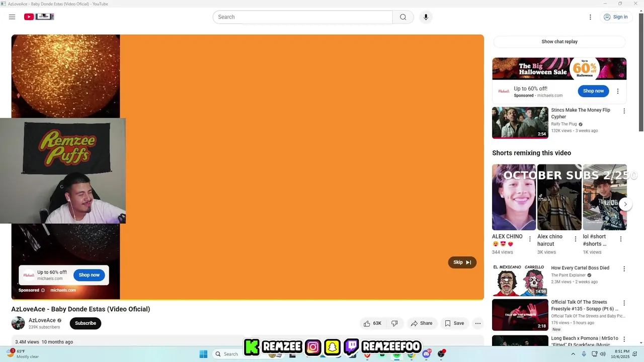Screen dimensions: 644x362
Task: Open the YouTube guide hamburger menu
Action: (12, 17)
